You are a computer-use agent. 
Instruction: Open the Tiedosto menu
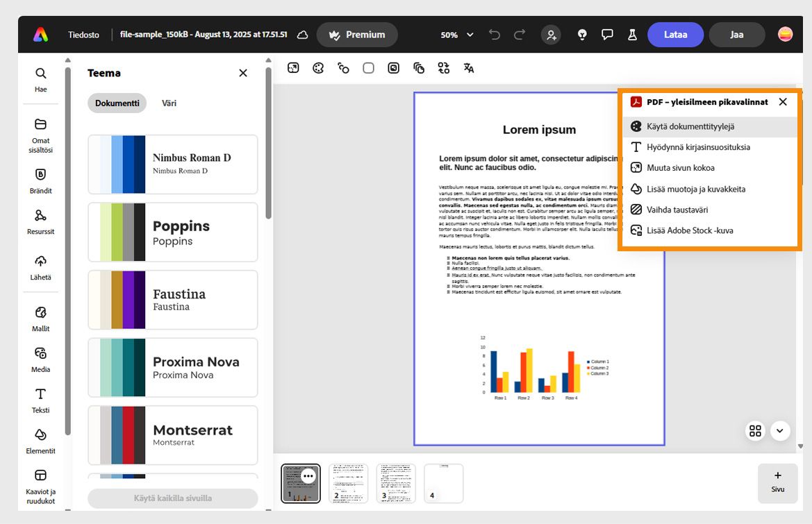pyautogui.click(x=83, y=35)
